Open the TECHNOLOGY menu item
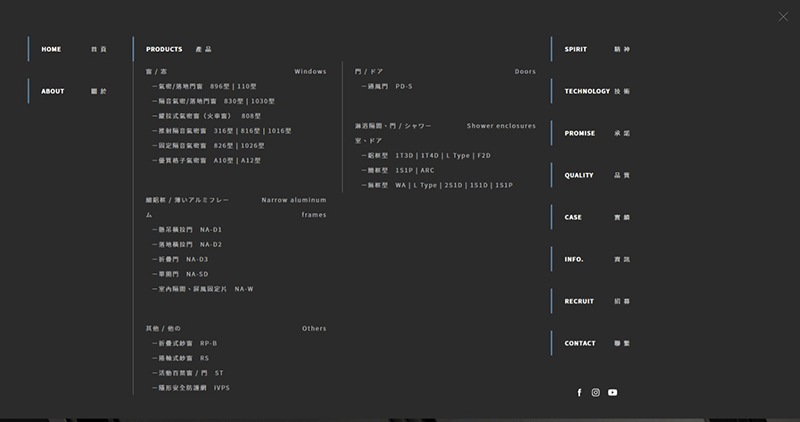This screenshot has height=422, width=800. (x=587, y=91)
